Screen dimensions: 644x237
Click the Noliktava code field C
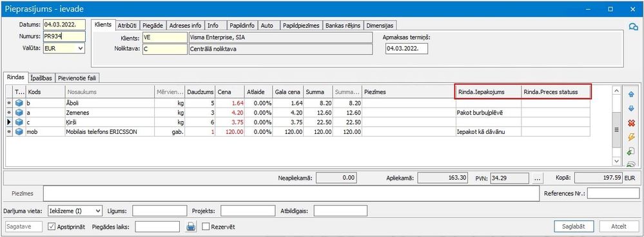coord(164,49)
